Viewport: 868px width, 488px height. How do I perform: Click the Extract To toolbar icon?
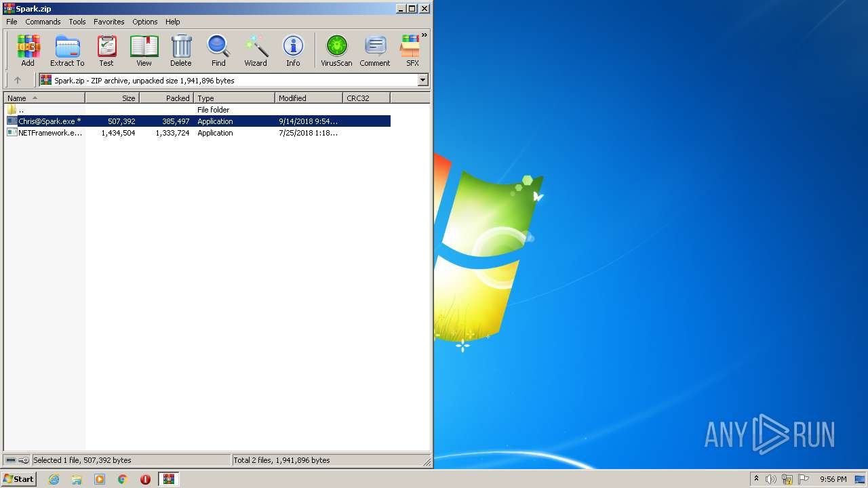click(67, 51)
